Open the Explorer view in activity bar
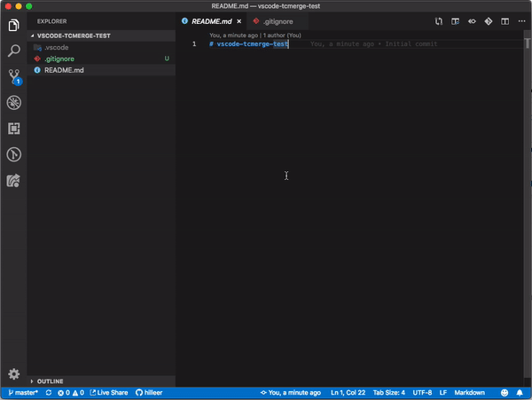The width and height of the screenshot is (532, 400). pyautogui.click(x=13, y=25)
